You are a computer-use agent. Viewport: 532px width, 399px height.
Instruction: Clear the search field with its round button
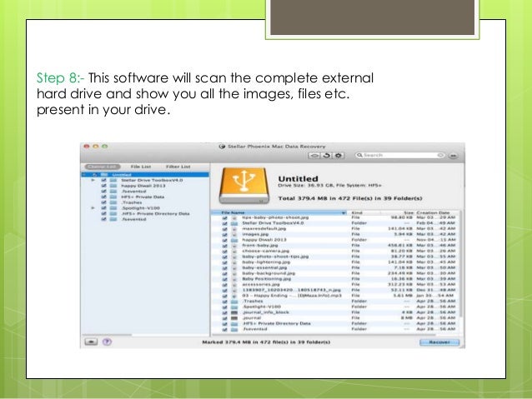pyautogui.click(x=440, y=155)
